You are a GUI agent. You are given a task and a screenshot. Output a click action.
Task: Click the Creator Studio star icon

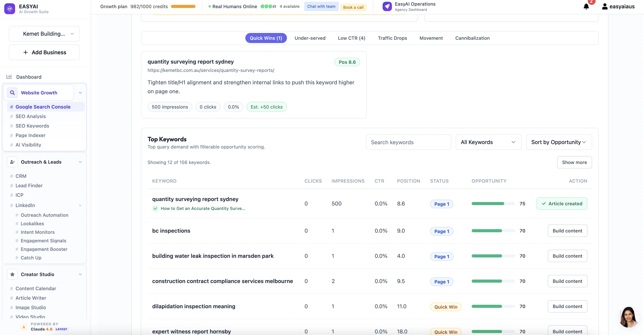pos(12,274)
